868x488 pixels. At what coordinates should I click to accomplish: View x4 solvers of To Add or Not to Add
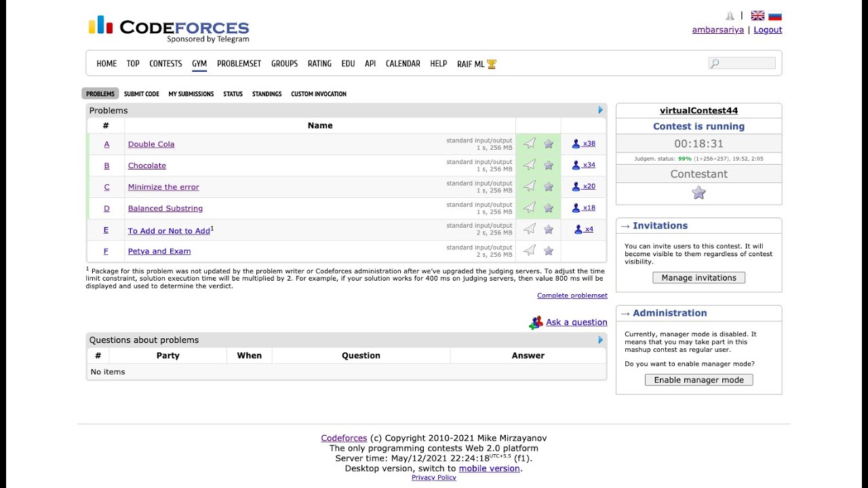click(x=584, y=229)
